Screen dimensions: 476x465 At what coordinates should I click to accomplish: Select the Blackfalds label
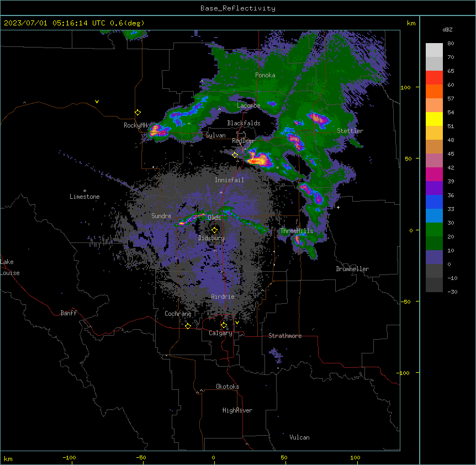pyautogui.click(x=244, y=123)
